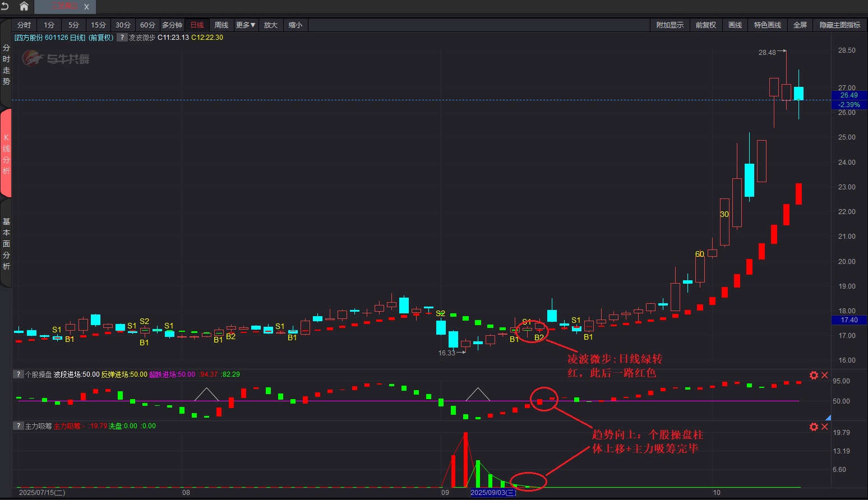868x500 pixels.
Task: Click the 放大 zoom in button
Action: click(x=271, y=25)
